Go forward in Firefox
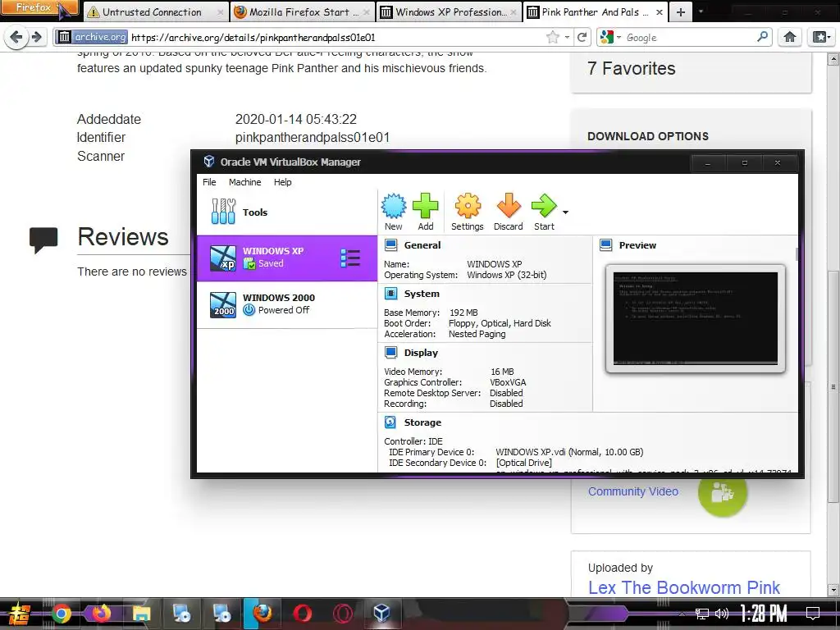This screenshot has width=840, height=630. (x=36, y=37)
